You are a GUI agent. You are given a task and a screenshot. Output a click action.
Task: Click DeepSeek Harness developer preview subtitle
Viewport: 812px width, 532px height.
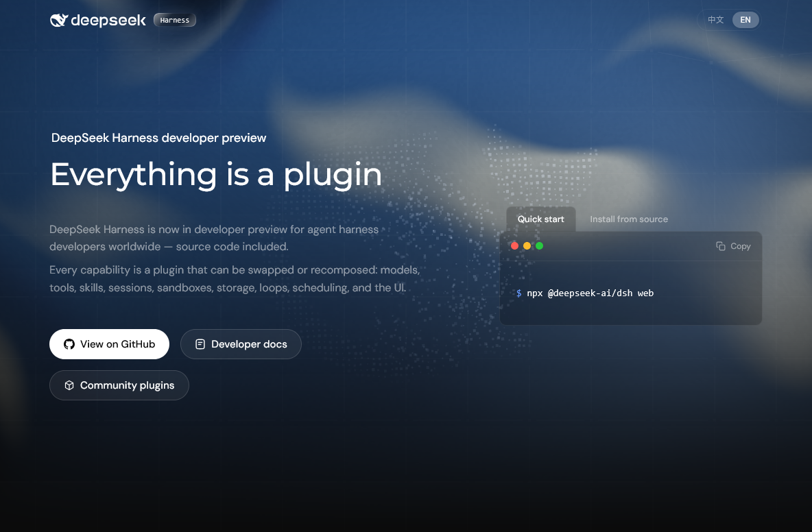pyautogui.click(x=158, y=138)
